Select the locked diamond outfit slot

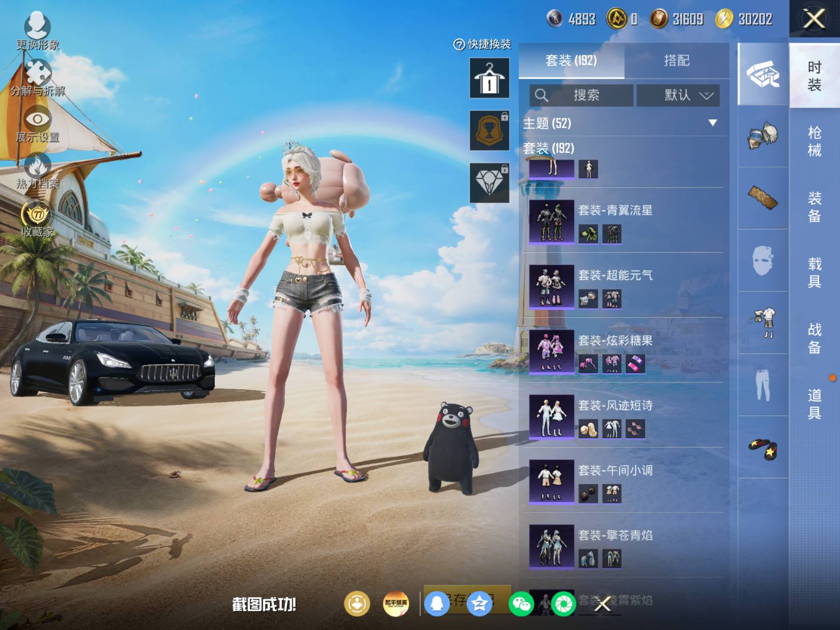489,183
